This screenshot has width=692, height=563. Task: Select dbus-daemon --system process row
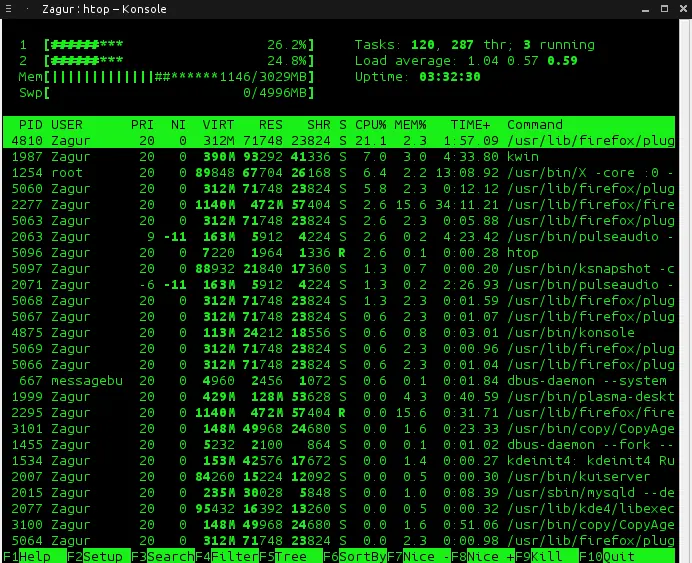point(339,381)
